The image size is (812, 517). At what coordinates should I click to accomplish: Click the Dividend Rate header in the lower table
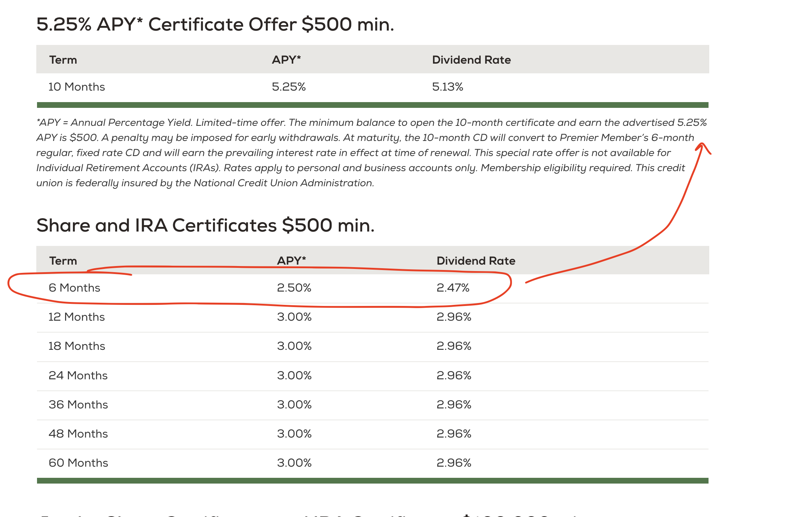pyautogui.click(x=476, y=261)
